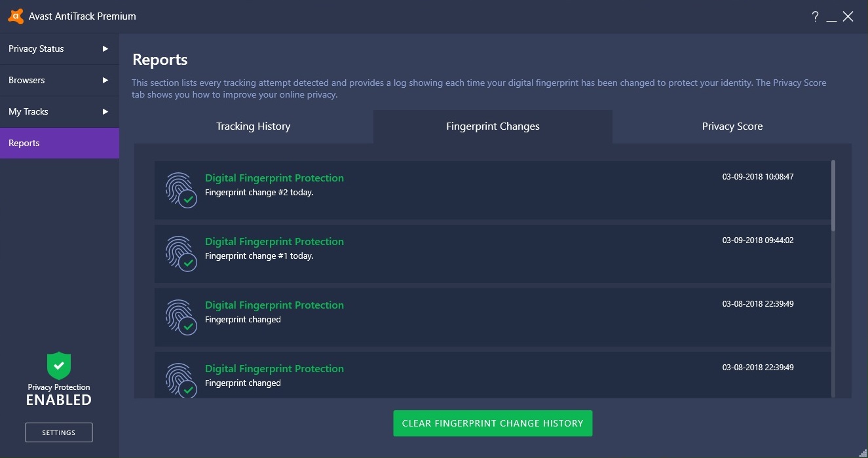Viewport: 868px width, 458px height.
Task: Click fingerprint icon of 03-08-2018 third entry
Action: coord(181,317)
